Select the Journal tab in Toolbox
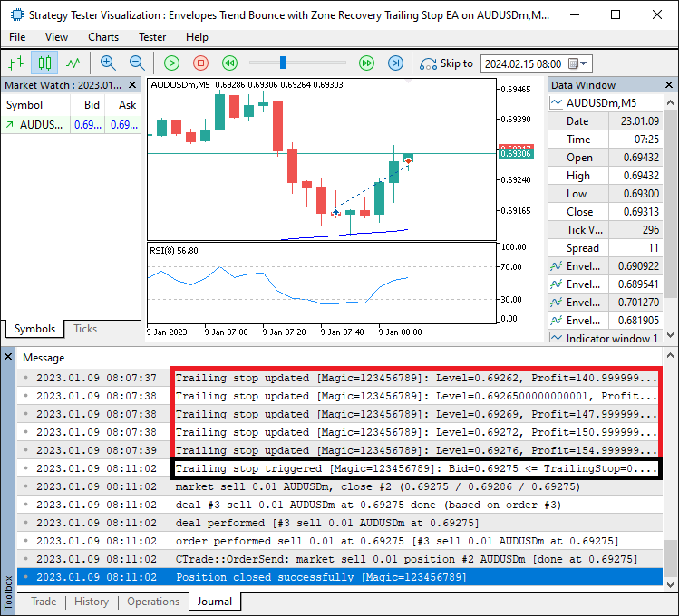 pyautogui.click(x=214, y=602)
